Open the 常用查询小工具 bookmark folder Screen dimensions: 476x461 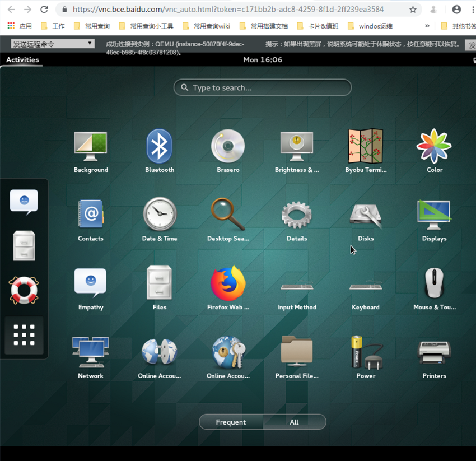tap(146, 26)
